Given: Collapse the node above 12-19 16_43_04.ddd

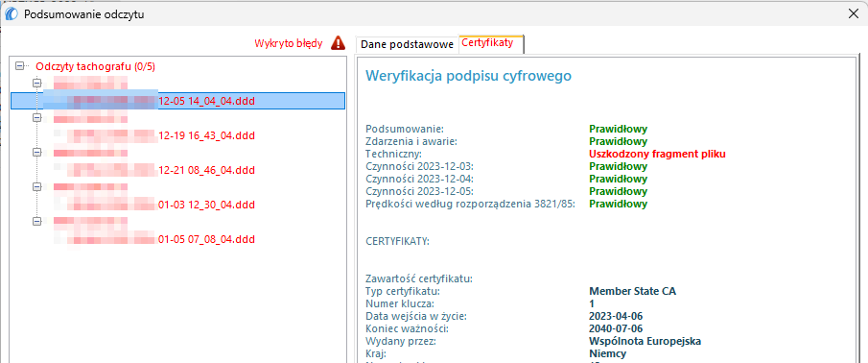Looking at the screenshot, I should click(x=37, y=117).
